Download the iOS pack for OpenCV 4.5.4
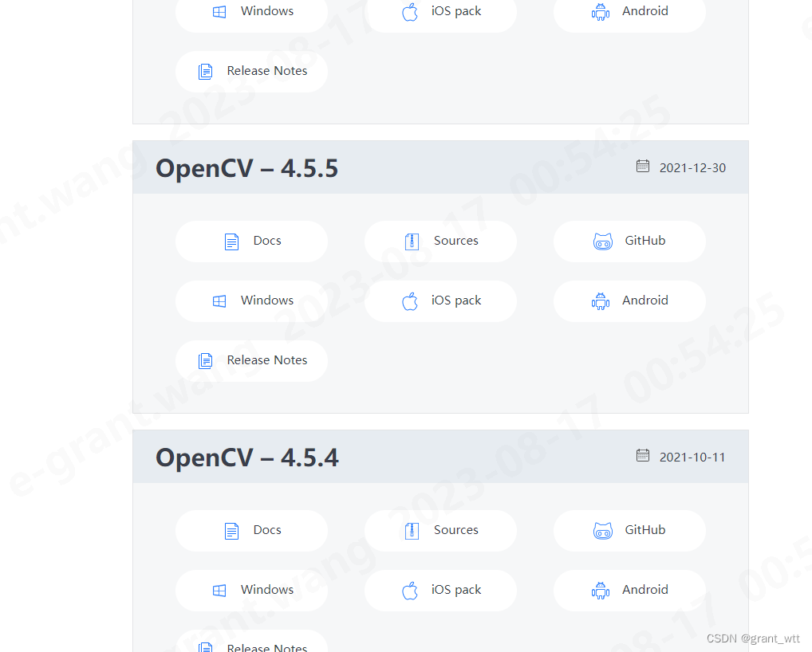The image size is (812, 652). point(440,590)
